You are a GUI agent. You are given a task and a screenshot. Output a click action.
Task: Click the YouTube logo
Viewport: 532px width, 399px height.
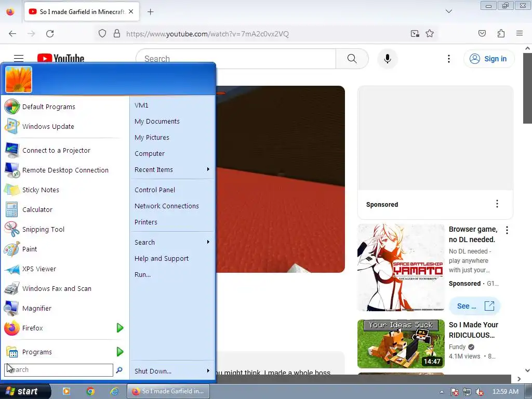(61, 58)
